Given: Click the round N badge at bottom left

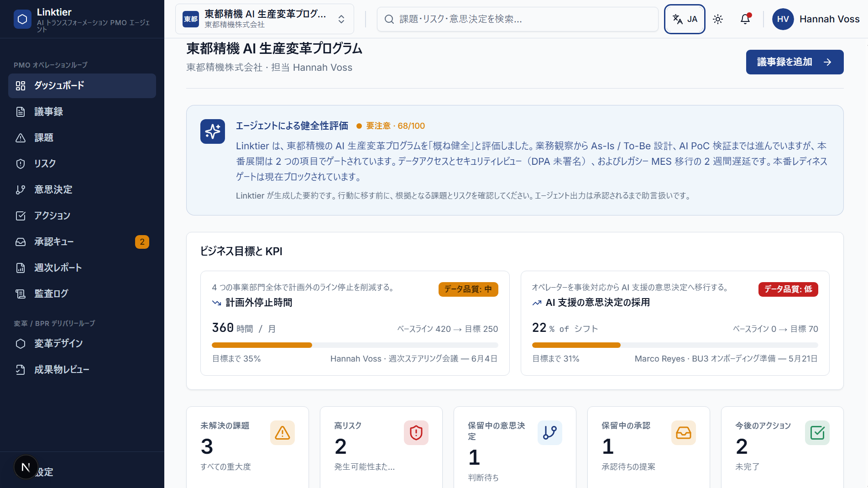Looking at the screenshot, I should (26, 467).
